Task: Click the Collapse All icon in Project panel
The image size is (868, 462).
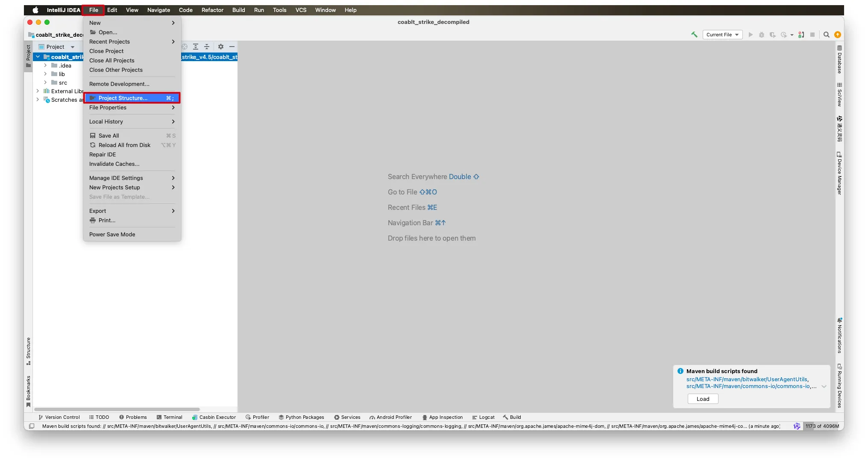Action: [207, 47]
